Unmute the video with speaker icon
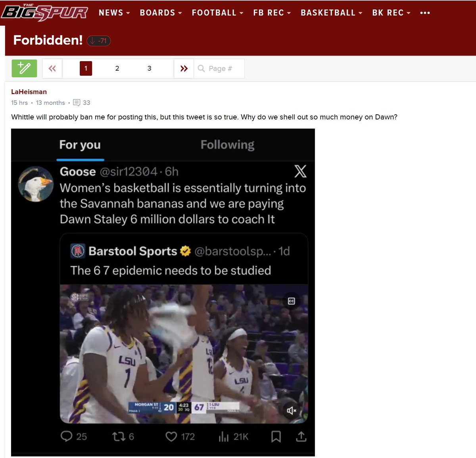The width and height of the screenshot is (476, 458). (292, 410)
